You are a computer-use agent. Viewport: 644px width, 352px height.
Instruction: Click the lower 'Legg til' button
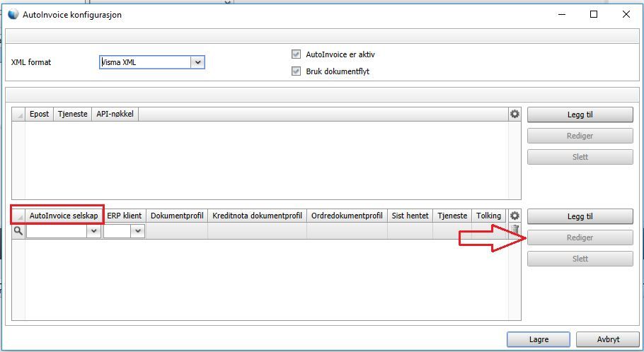pos(580,216)
